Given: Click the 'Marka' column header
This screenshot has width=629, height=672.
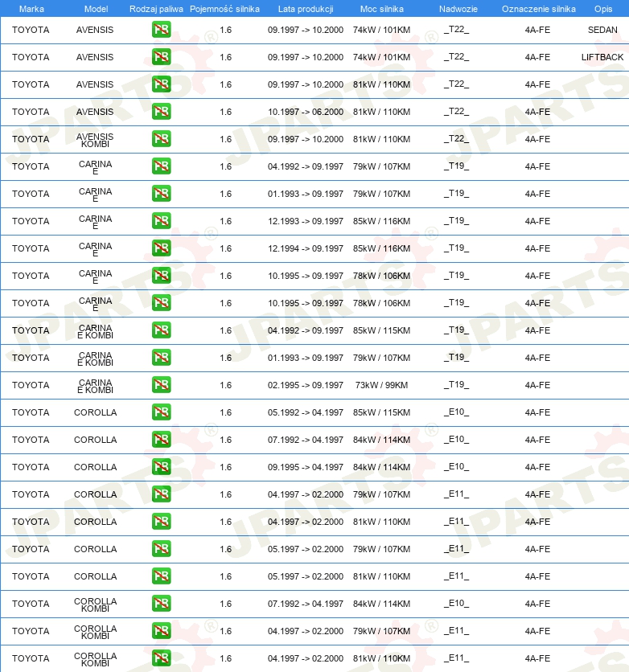Looking at the screenshot, I should coord(31,9).
